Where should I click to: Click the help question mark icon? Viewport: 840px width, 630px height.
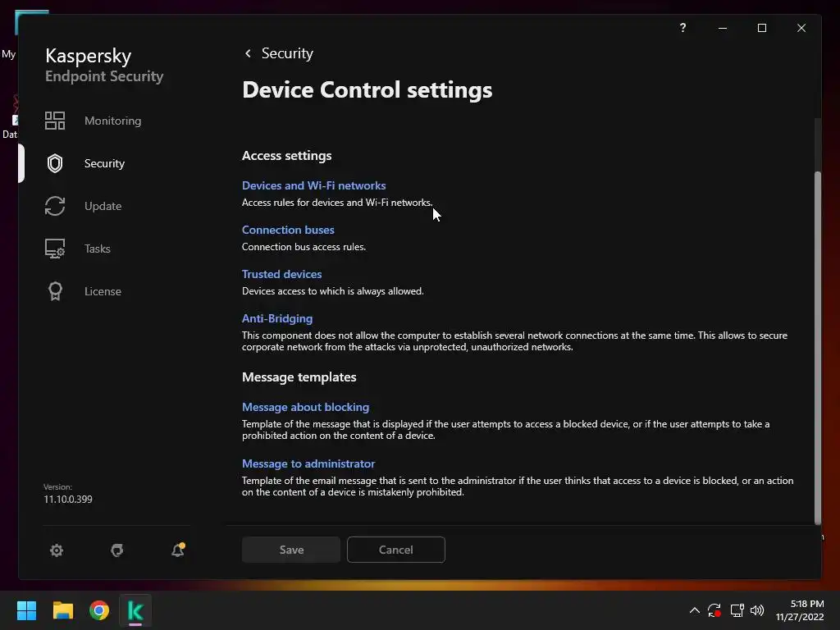[x=682, y=27]
